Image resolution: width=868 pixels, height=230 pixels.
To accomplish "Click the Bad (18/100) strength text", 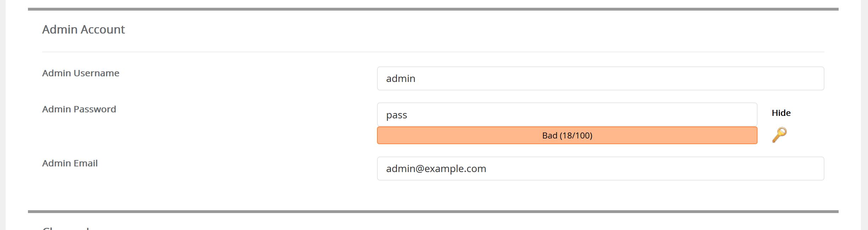I will tap(567, 135).
